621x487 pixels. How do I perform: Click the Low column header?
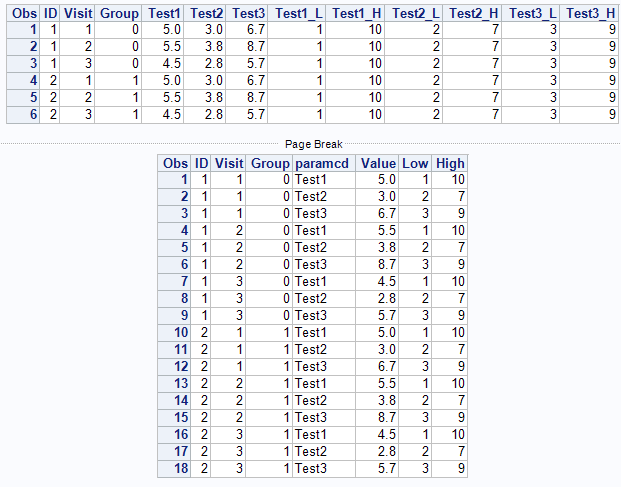414,163
